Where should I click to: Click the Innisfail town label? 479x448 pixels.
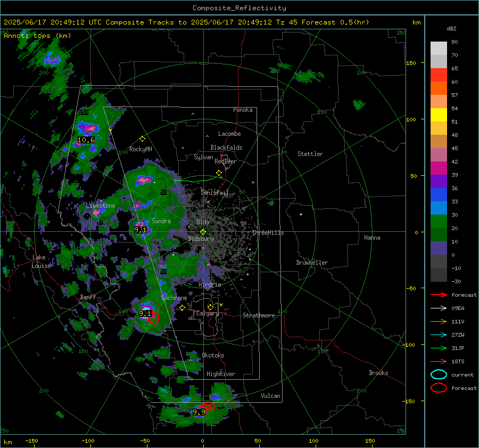click(x=215, y=193)
